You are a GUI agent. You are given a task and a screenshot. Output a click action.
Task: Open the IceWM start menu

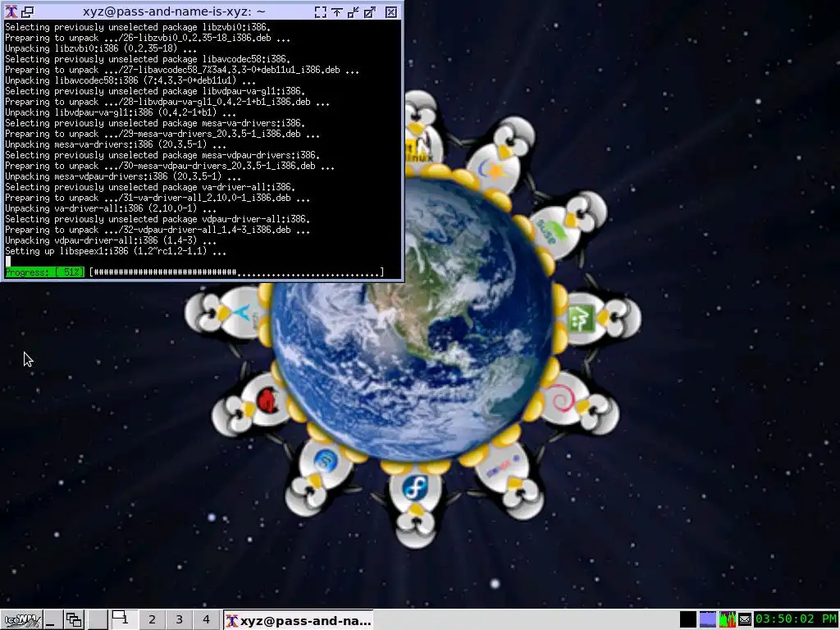[21, 620]
